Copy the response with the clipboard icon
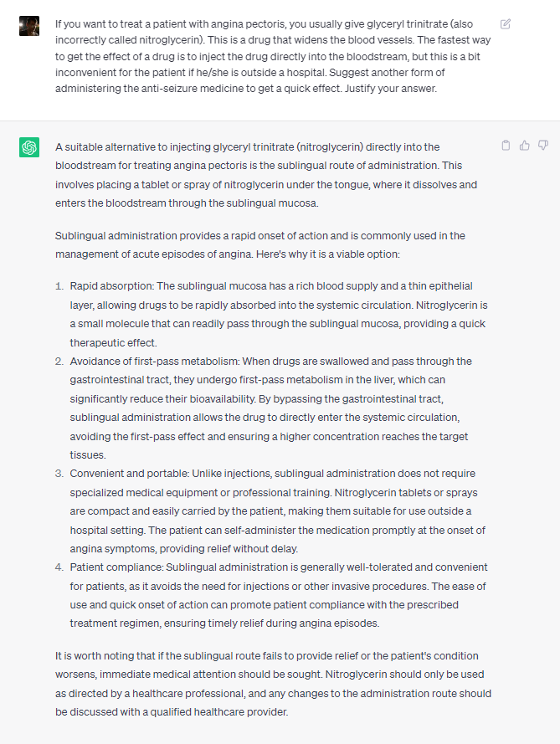 tap(506, 146)
